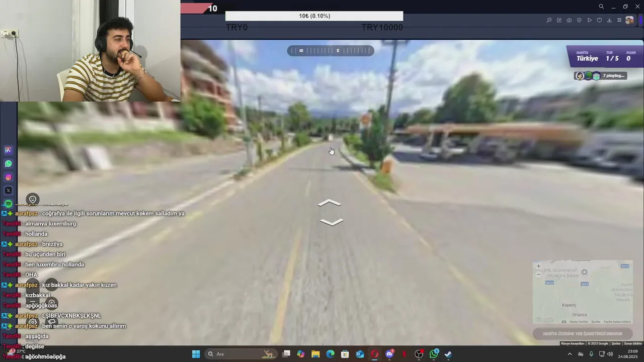
Task: Open Discord from the taskbar
Action: [x=389, y=354]
